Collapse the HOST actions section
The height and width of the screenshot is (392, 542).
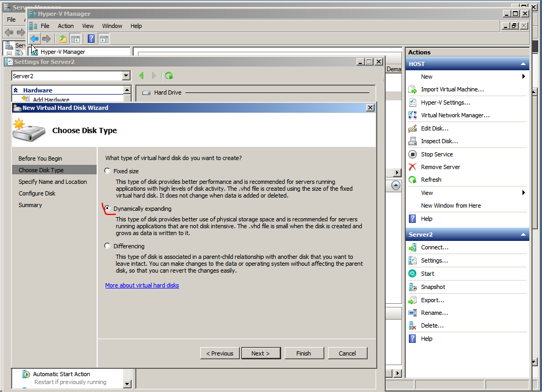tap(523, 64)
